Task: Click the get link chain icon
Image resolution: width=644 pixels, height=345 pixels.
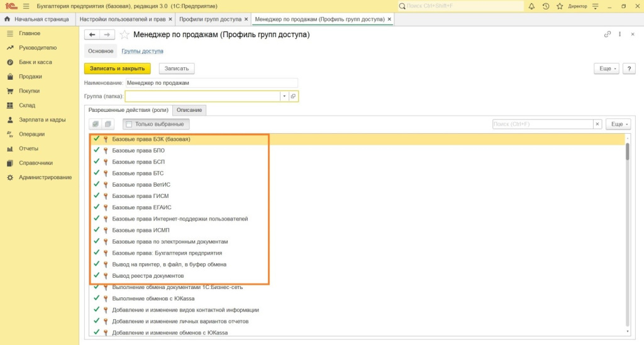Action: (x=607, y=35)
